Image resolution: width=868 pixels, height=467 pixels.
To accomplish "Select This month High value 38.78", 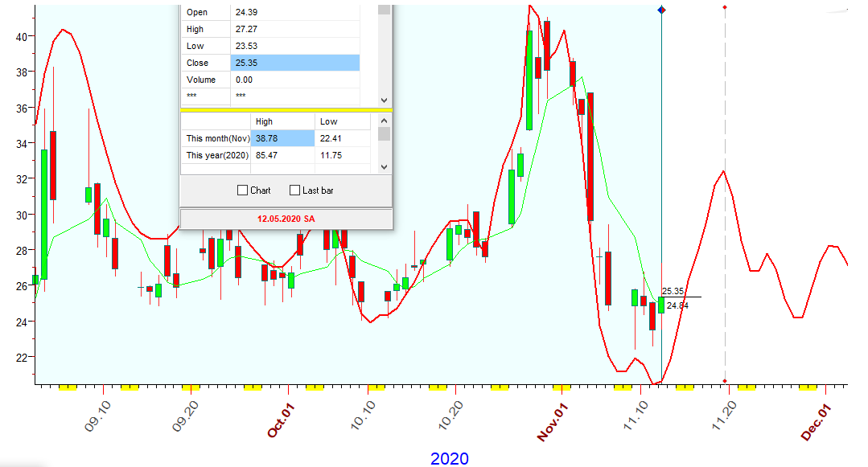I will [x=282, y=138].
